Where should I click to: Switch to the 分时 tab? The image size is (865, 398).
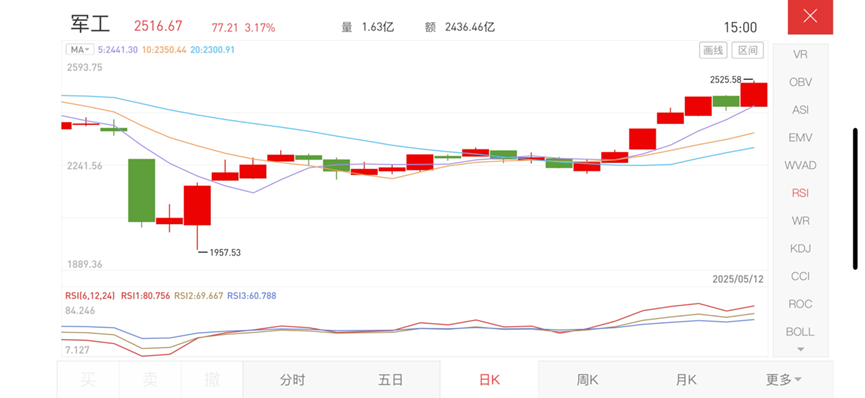click(292, 380)
